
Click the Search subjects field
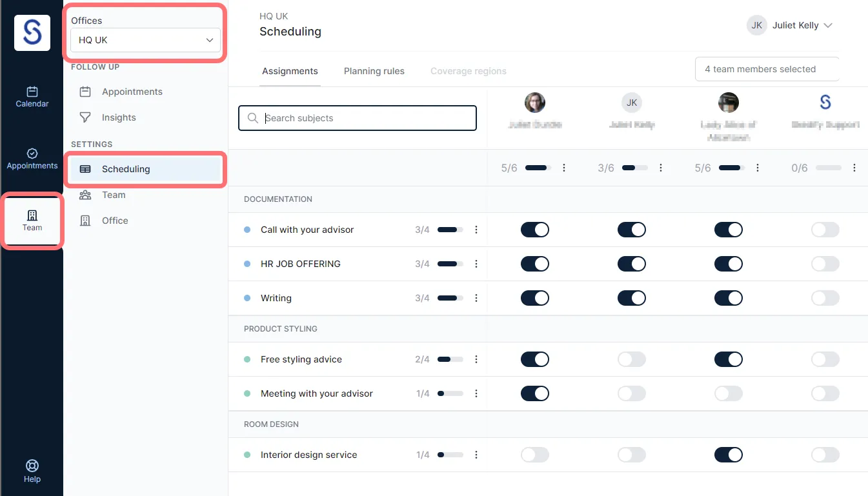(x=358, y=118)
